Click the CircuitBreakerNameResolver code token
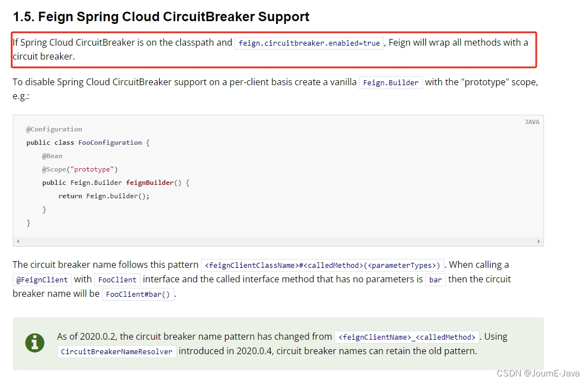Viewport: 588px width, 382px height. (x=116, y=351)
